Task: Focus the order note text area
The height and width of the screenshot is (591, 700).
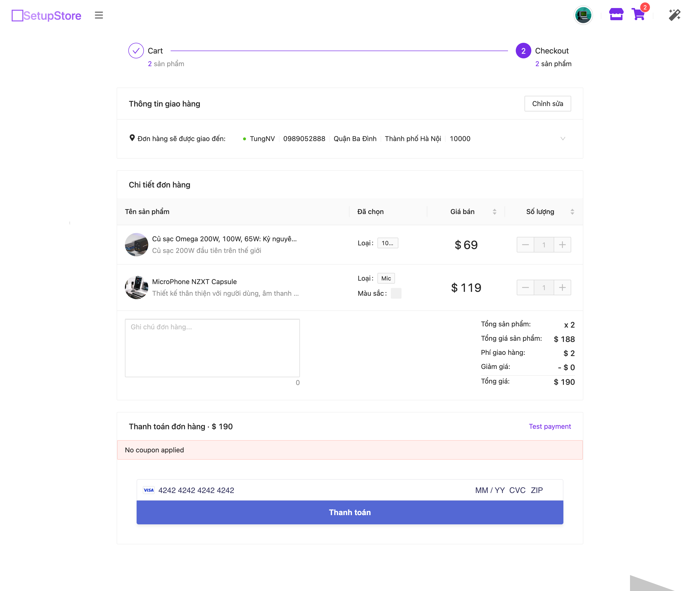Action: 212,348
